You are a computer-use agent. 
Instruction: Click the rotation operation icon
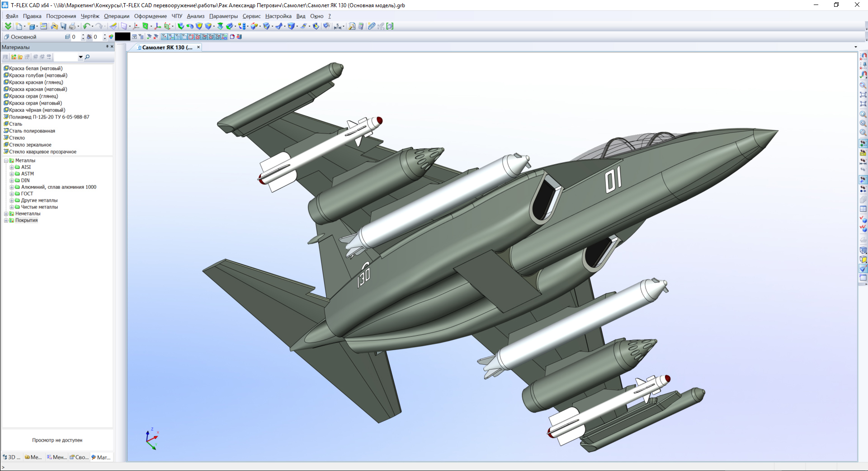point(190,26)
